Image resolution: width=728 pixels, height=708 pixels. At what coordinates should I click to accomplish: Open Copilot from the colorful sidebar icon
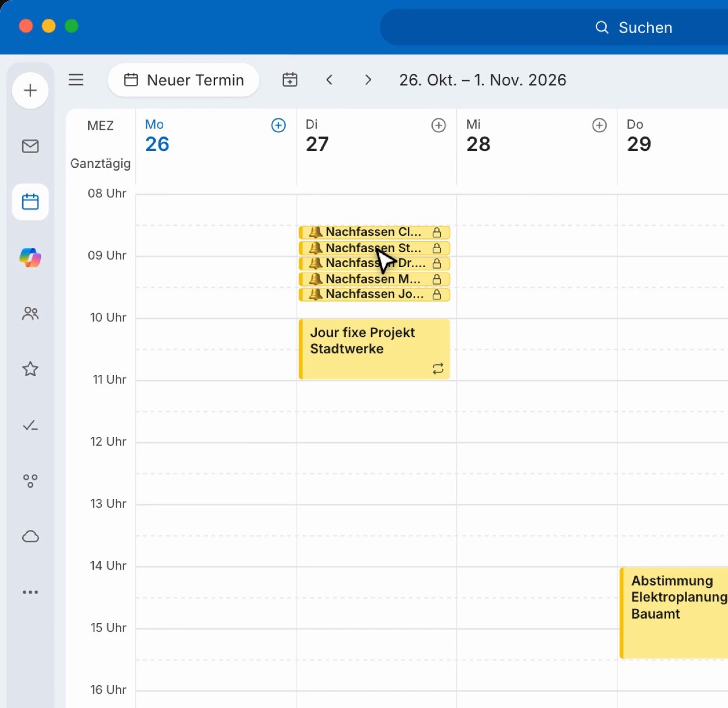click(30, 257)
